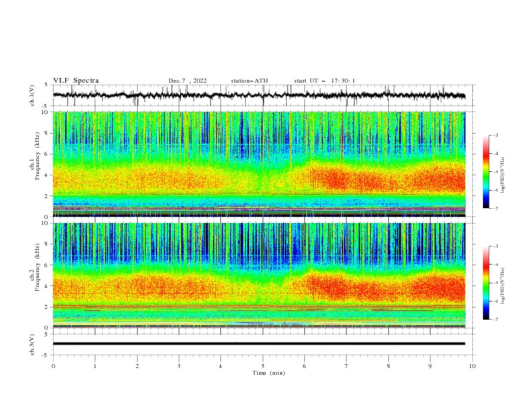Click the "-3" tick on ch.1 colorbar

[495, 135]
